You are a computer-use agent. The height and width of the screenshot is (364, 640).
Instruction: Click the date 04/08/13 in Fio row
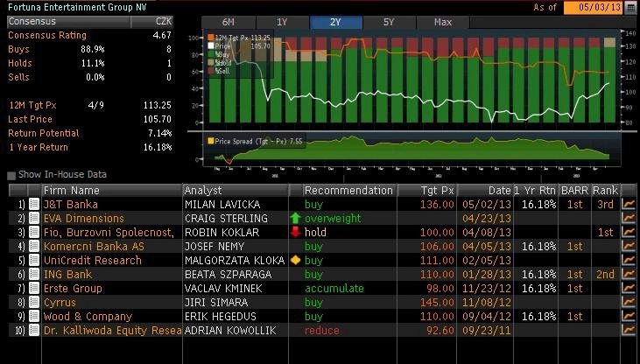[x=487, y=232]
